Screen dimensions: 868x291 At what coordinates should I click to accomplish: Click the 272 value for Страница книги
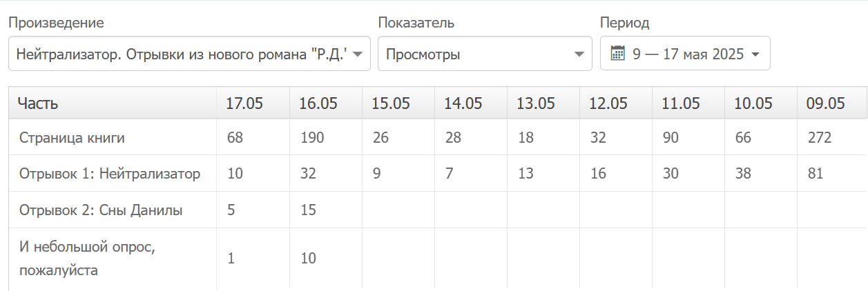(x=819, y=138)
